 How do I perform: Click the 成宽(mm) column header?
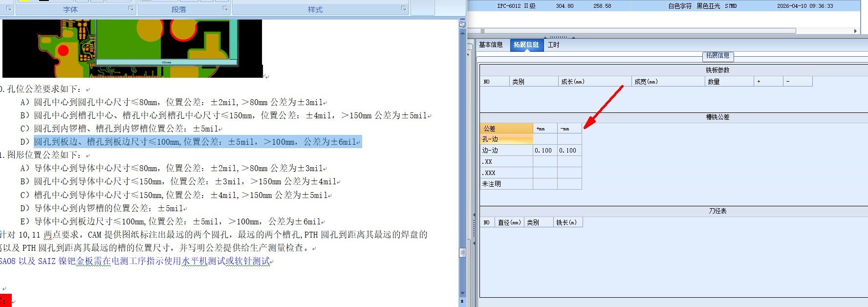tap(668, 82)
